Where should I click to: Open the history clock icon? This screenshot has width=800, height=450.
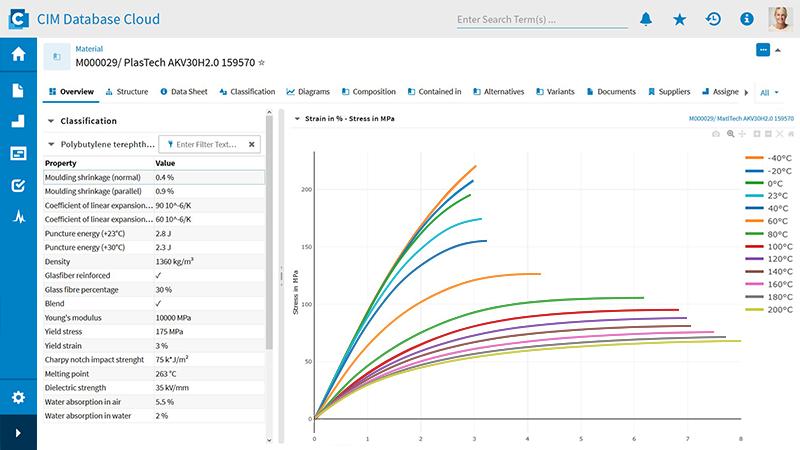coord(713,19)
